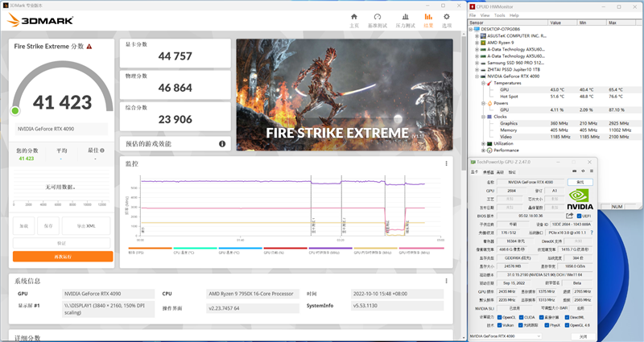Open the stress test (压力测试) icon
The height and width of the screenshot is (342, 644).
point(406,17)
